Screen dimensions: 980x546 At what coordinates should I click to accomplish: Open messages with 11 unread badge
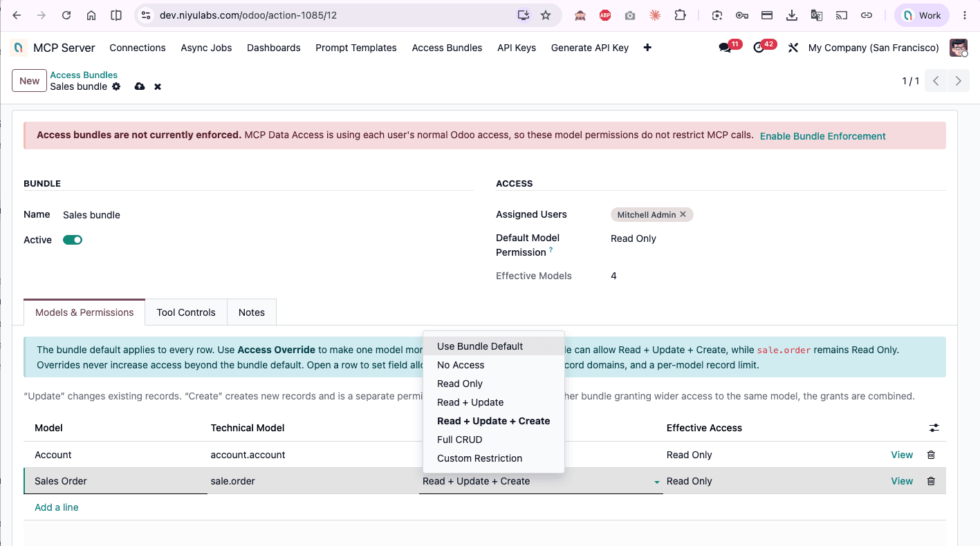point(725,48)
